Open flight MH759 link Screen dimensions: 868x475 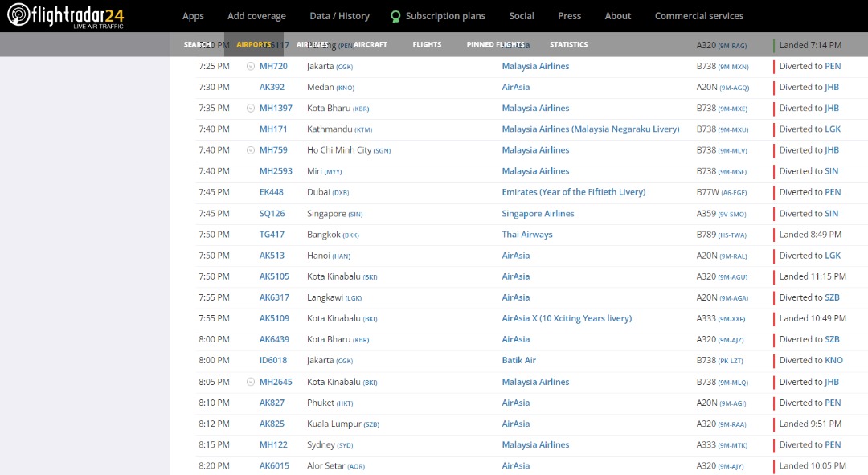(273, 150)
